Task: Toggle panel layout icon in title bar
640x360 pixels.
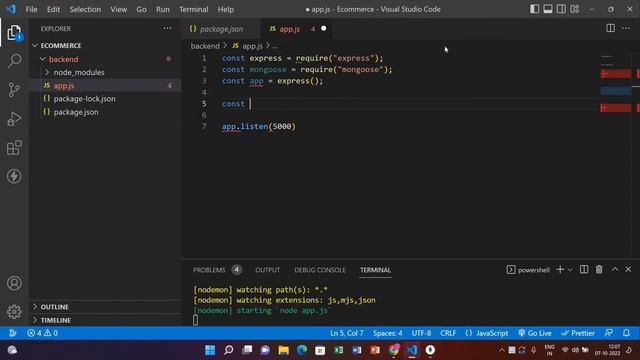Action: click(x=548, y=9)
